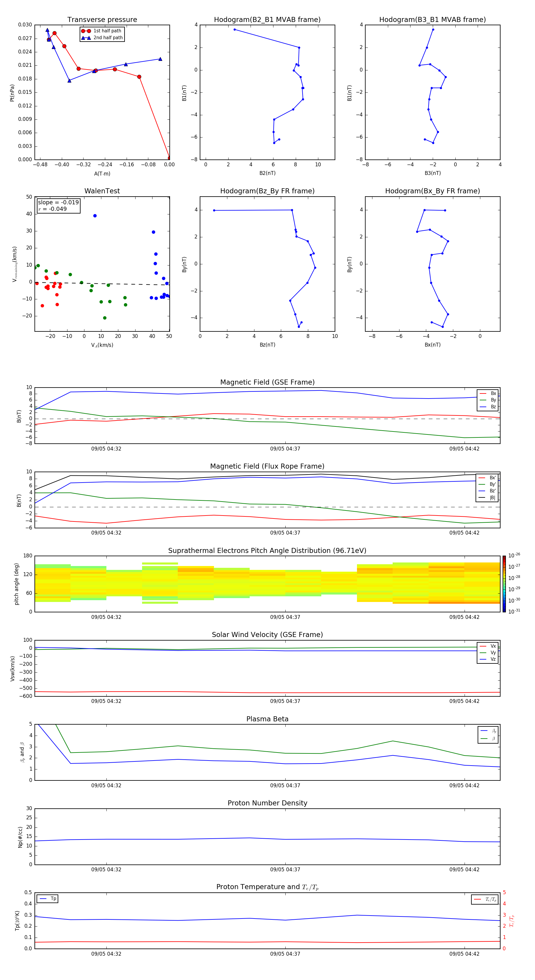Click the 'B2(nT)' x-axis label
The image size is (535, 980).
tap(267, 173)
